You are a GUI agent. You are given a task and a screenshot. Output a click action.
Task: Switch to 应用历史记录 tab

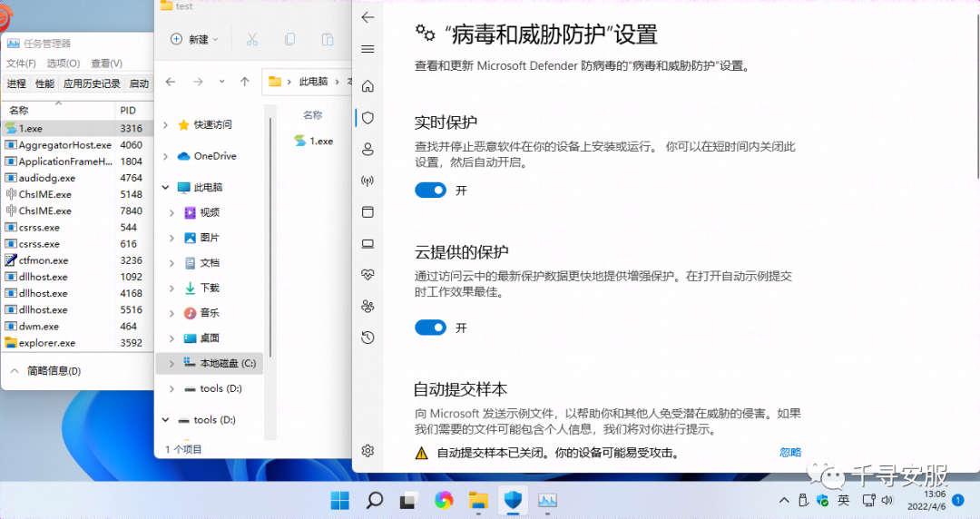[x=92, y=83]
